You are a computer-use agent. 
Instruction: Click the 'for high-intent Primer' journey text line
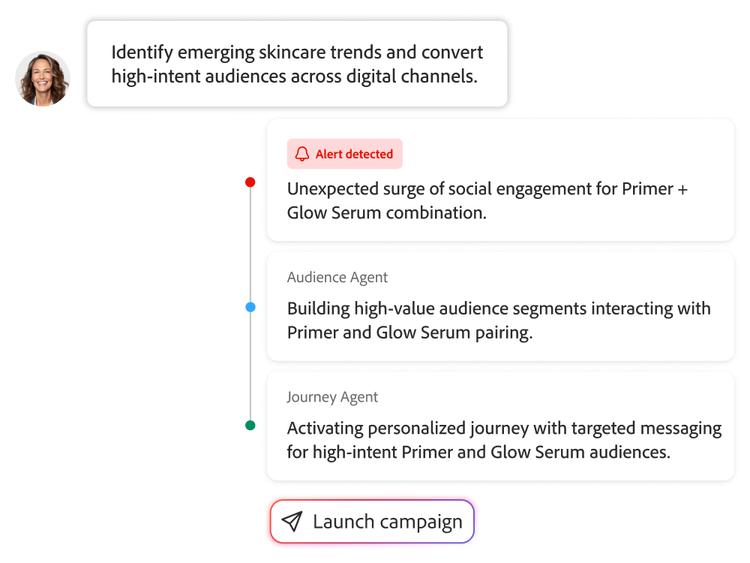(x=478, y=452)
